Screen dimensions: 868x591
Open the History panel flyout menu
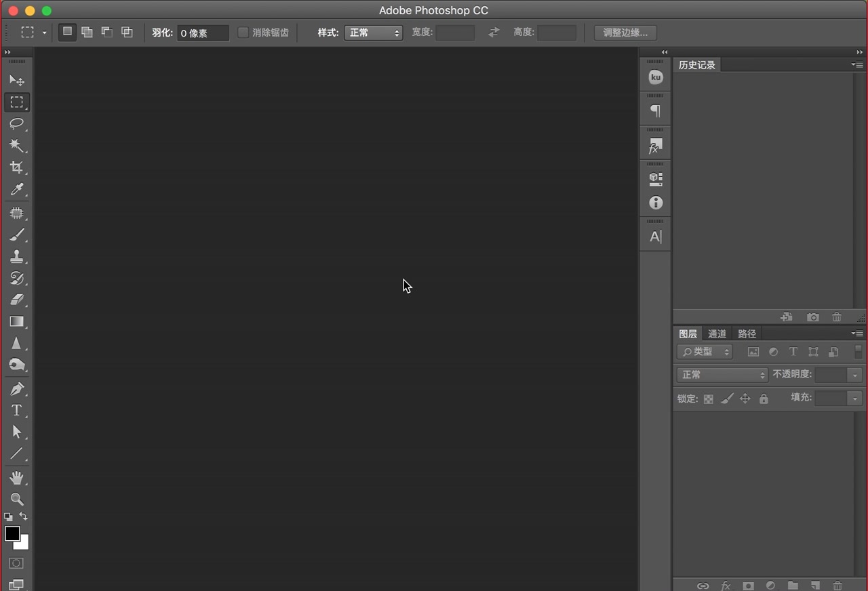[x=858, y=64]
